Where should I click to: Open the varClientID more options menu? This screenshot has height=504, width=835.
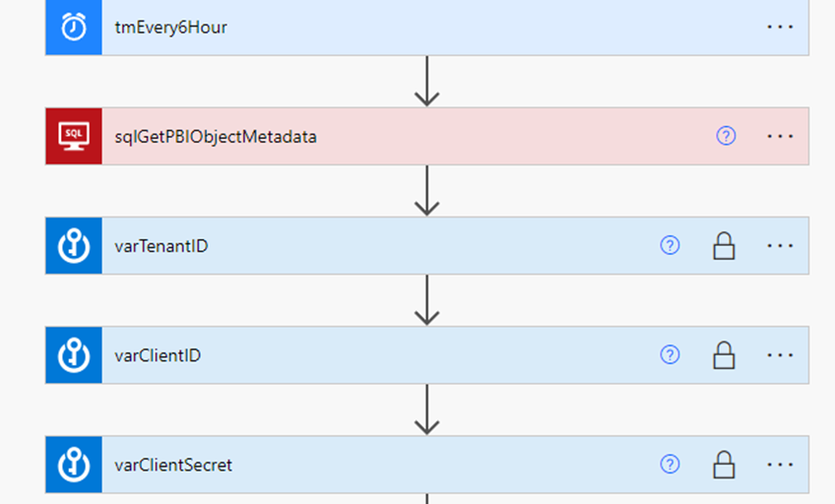[780, 355]
